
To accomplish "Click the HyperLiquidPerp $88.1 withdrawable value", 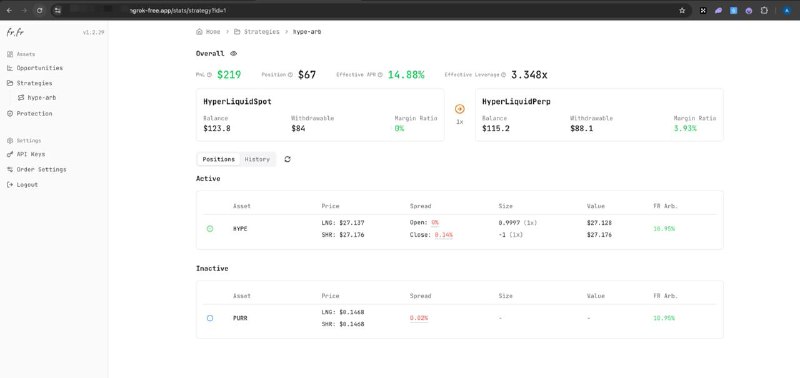I will coord(582,129).
